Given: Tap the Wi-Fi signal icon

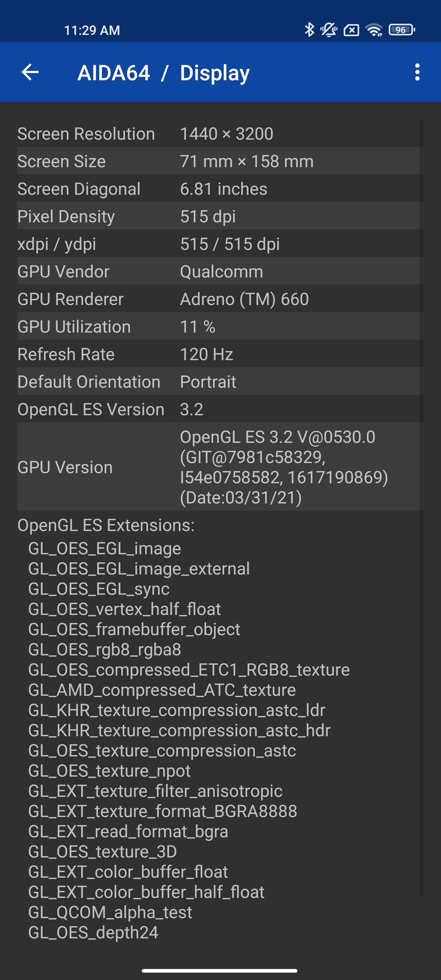Looking at the screenshot, I should pyautogui.click(x=374, y=30).
